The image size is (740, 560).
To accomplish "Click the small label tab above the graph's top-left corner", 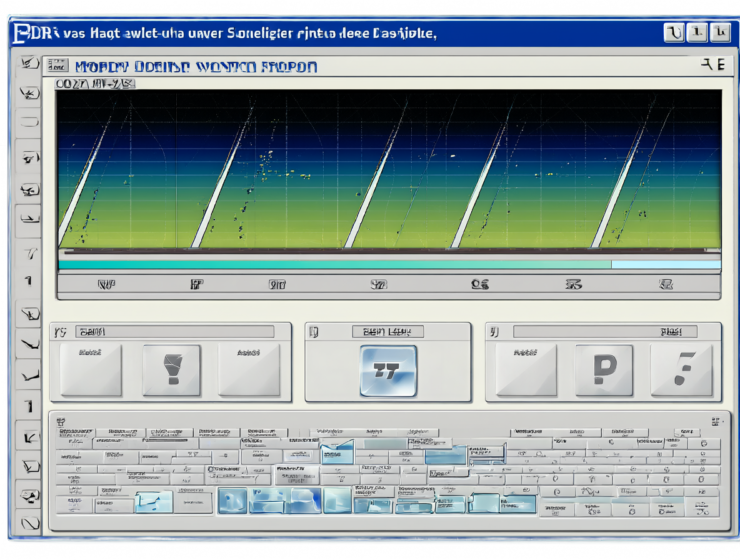I will tap(95, 84).
